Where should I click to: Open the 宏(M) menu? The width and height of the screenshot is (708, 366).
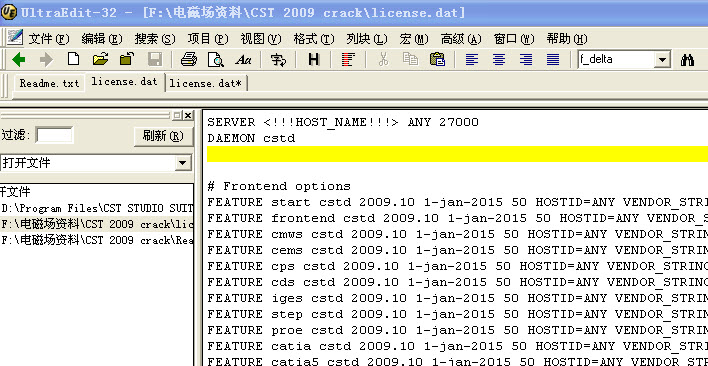(x=414, y=39)
